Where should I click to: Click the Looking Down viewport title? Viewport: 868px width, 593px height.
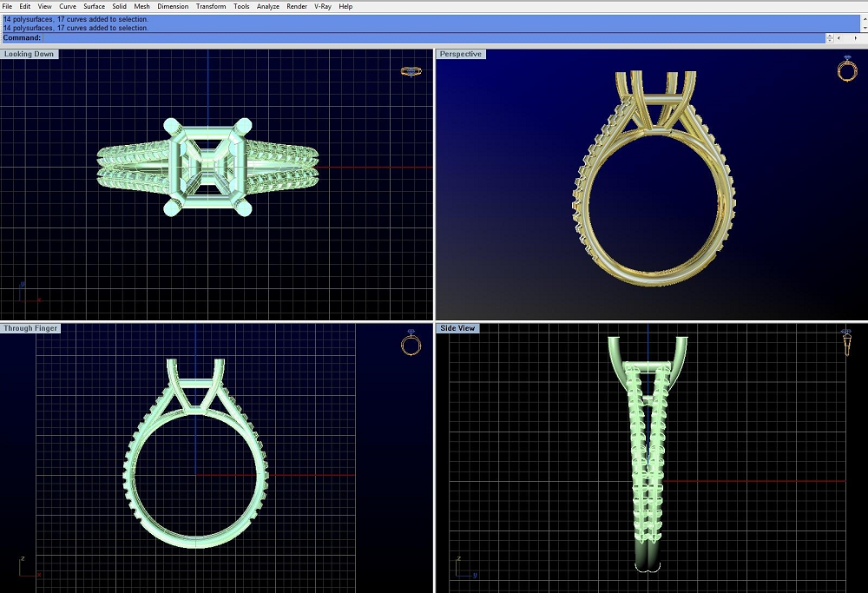[29, 54]
